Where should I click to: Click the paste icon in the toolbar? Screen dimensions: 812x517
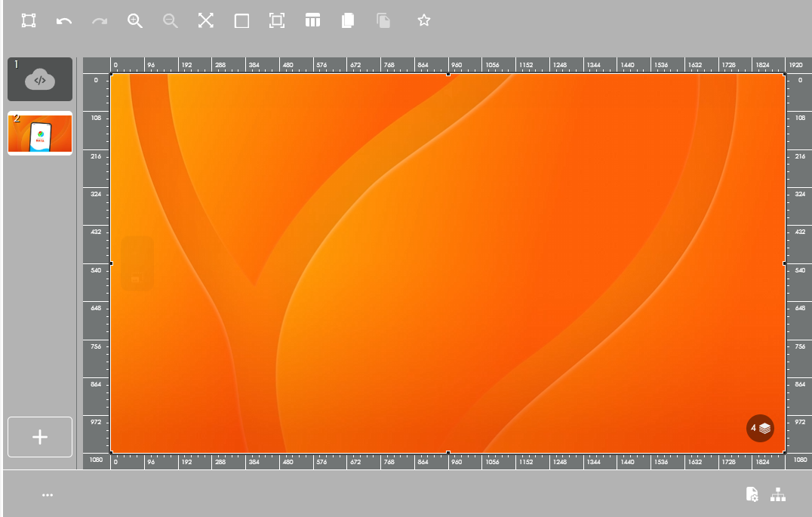(383, 20)
